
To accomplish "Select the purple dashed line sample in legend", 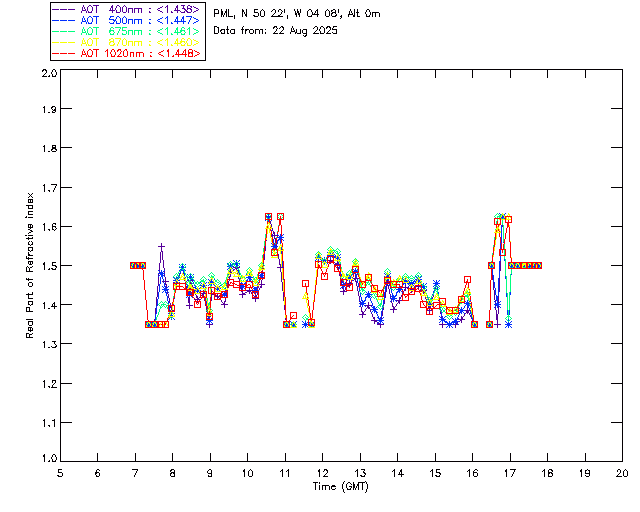I will pos(64,9).
